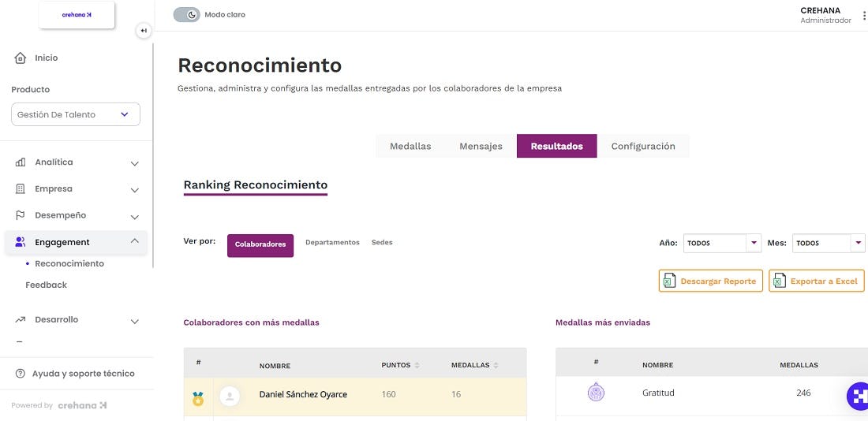Image resolution: width=868 pixels, height=421 pixels.
Task: Sort by the PUNTOS column arrows
Action: pos(417,366)
